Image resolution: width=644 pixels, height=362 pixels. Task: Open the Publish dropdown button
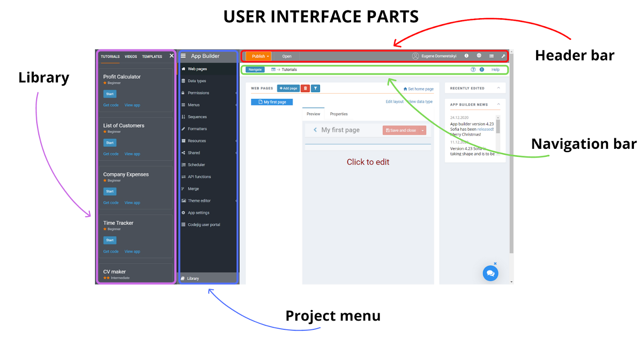[258, 56]
